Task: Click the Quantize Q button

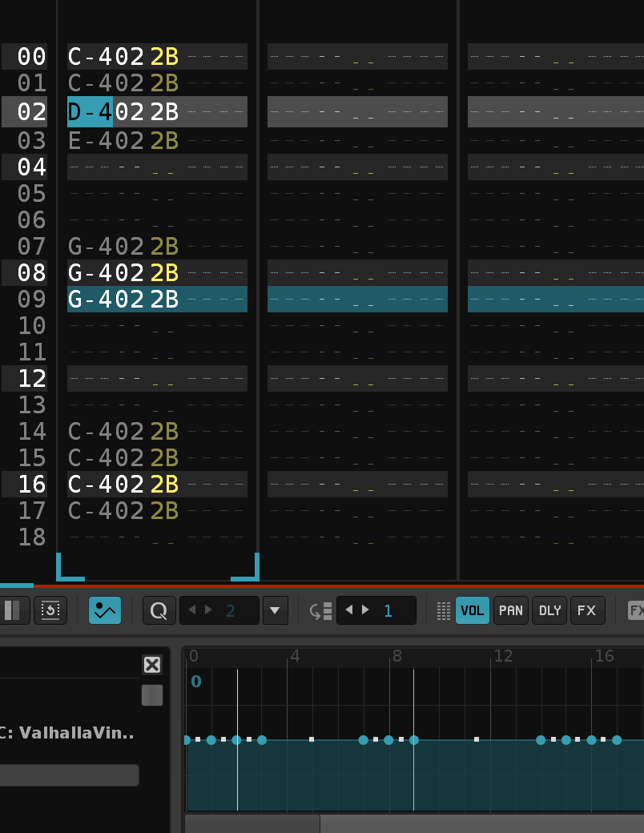Action: (x=159, y=610)
